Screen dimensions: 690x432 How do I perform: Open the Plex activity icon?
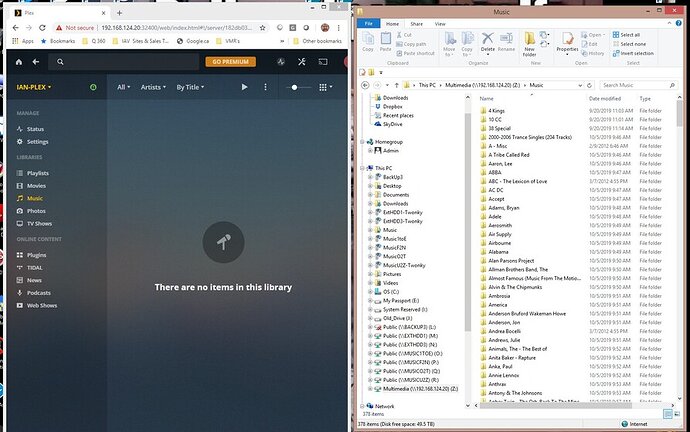[x=281, y=62]
